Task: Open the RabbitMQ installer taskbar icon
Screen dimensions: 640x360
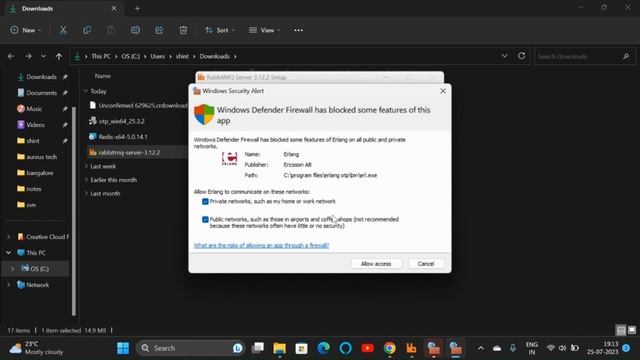Action: coord(411,348)
